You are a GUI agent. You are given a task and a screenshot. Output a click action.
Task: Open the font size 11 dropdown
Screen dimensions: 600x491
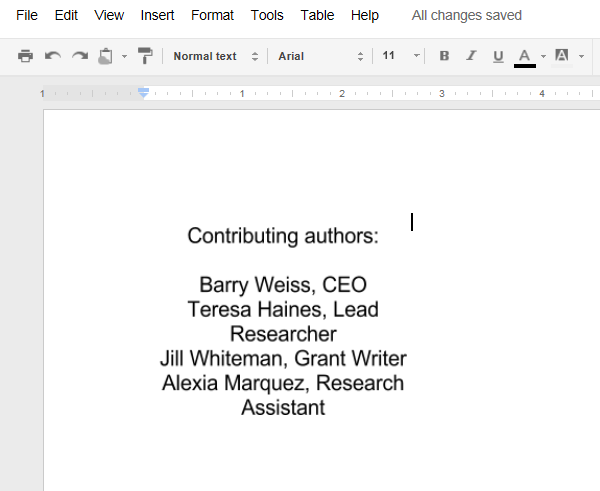click(x=400, y=56)
